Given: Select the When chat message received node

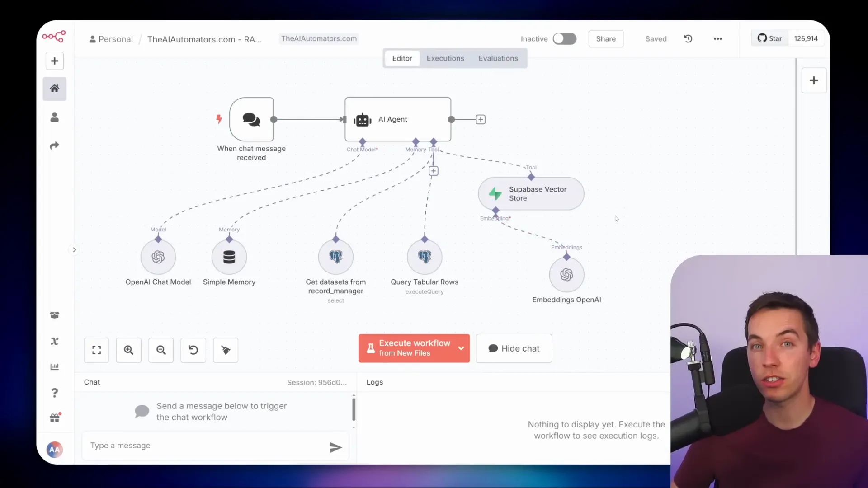Looking at the screenshot, I should point(251,119).
